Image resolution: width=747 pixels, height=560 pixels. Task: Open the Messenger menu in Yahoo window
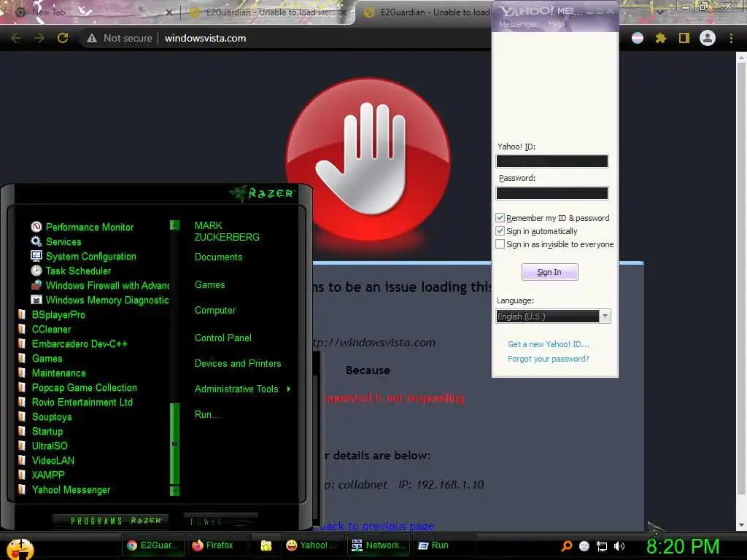tap(517, 24)
